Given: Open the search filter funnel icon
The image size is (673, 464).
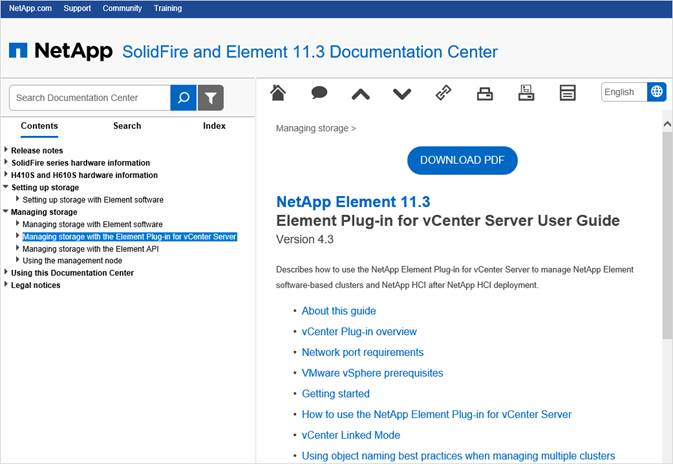Looking at the screenshot, I should pyautogui.click(x=211, y=97).
